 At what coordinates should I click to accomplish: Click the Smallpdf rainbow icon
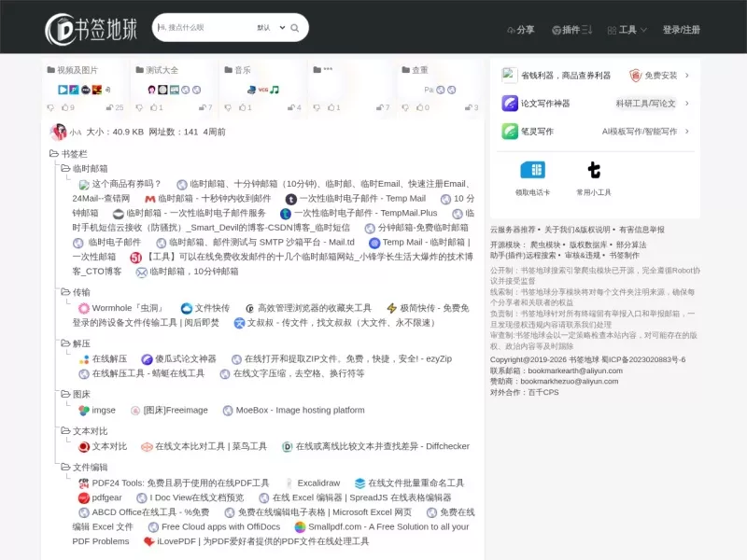[x=300, y=527]
